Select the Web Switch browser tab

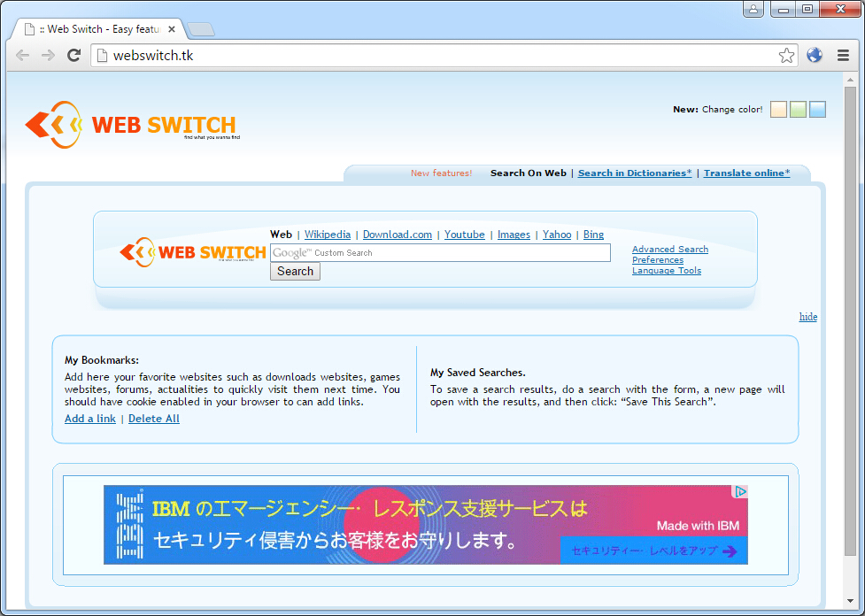coord(99,29)
